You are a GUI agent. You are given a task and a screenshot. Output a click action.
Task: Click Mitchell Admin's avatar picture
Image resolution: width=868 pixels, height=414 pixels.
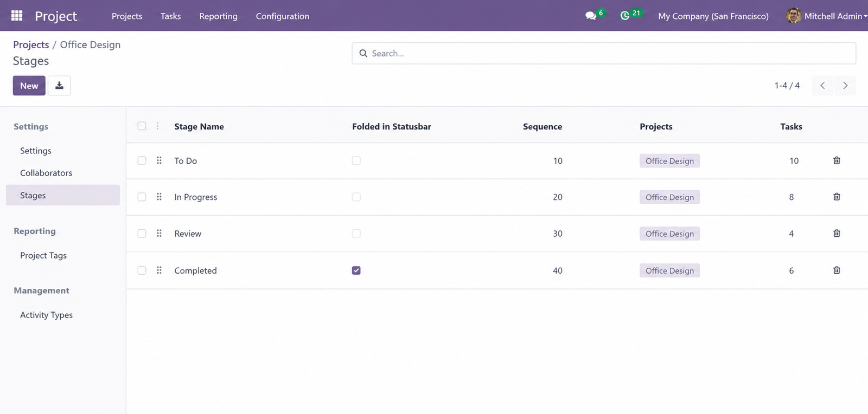coord(794,16)
